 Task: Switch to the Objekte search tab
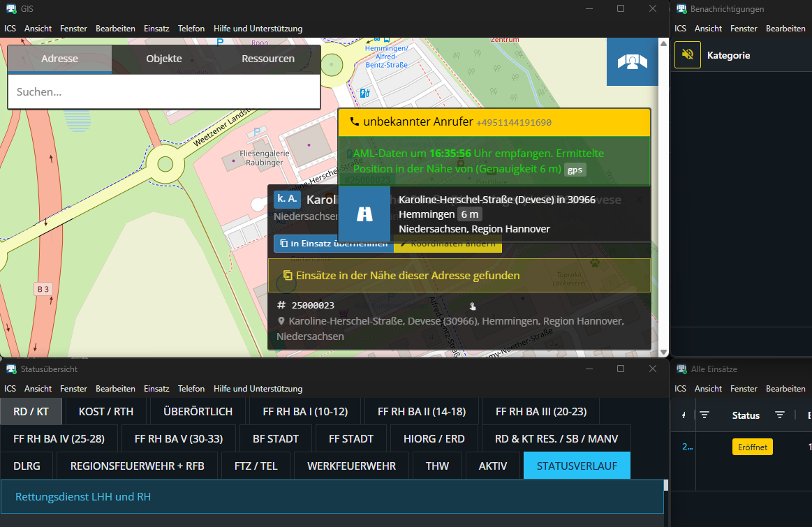(x=164, y=59)
